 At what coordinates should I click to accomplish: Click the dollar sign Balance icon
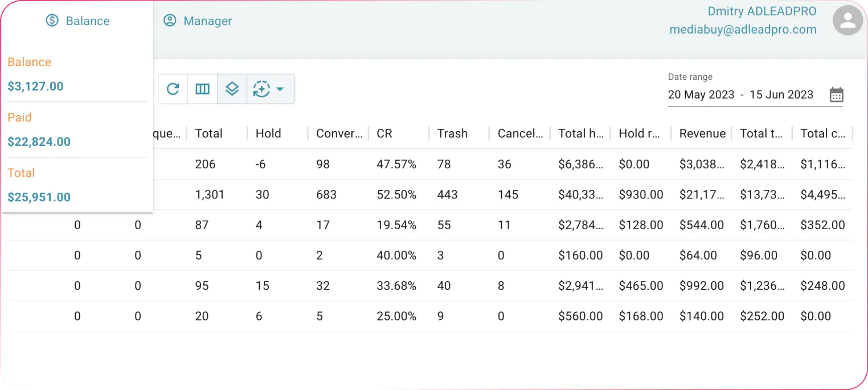[52, 21]
